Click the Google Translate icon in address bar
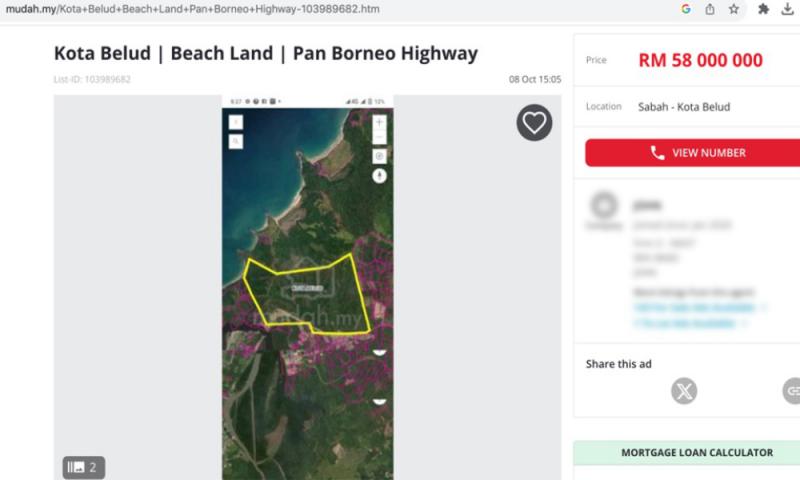The height and width of the screenshot is (480, 800). pyautogui.click(x=686, y=9)
